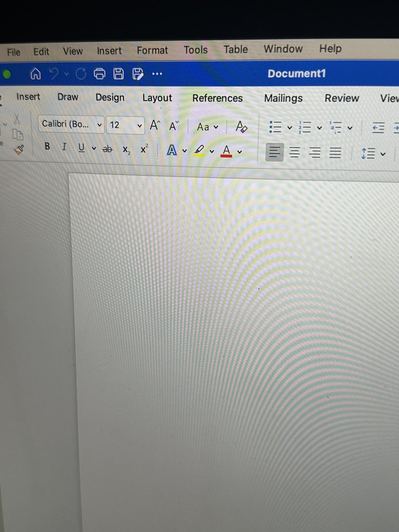399x532 pixels.
Task: Open the Insert menu in menu bar
Action: (x=109, y=51)
